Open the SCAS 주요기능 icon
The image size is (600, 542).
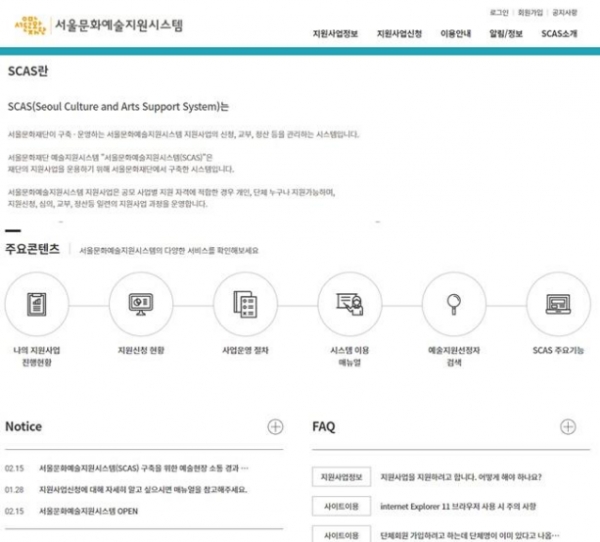click(x=559, y=305)
